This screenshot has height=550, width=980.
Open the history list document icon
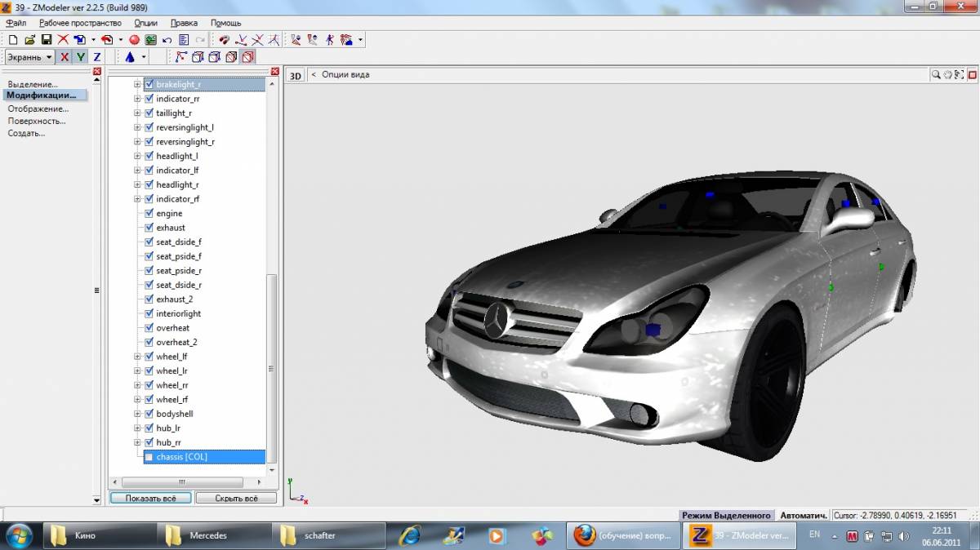[x=184, y=39]
